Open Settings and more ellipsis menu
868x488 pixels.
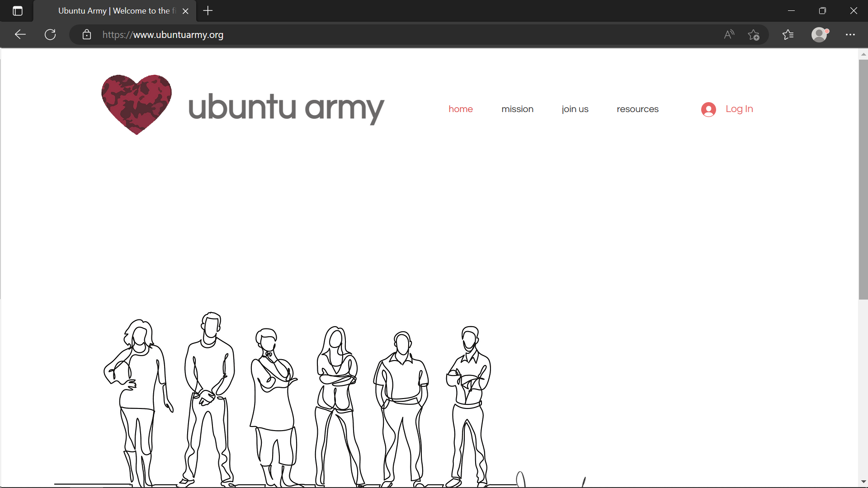tap(850, 35)
